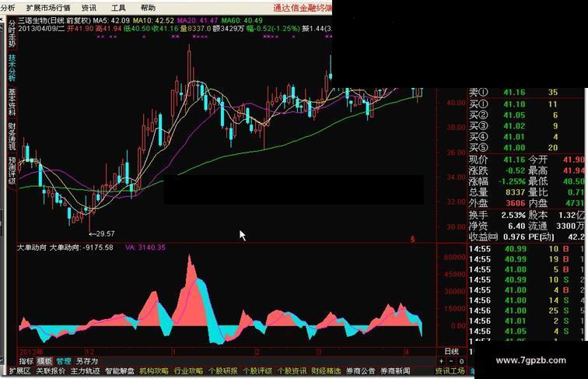Open the 个股研报 bottom tab
Screen dimensions: 588x379
pos(222,371)
